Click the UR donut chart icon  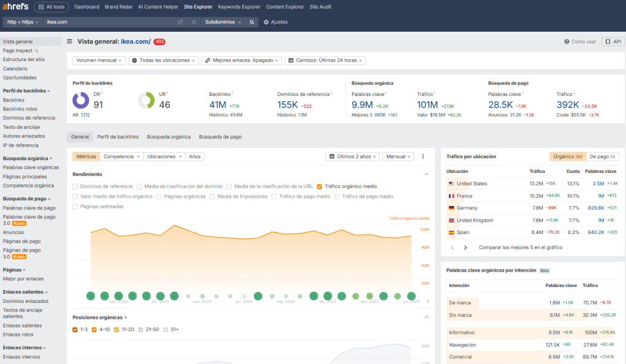[x=147, y=100]
